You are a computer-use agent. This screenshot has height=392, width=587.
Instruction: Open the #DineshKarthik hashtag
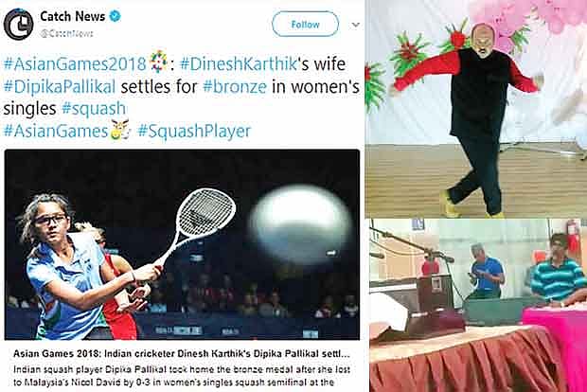click(x=239, y=63)
